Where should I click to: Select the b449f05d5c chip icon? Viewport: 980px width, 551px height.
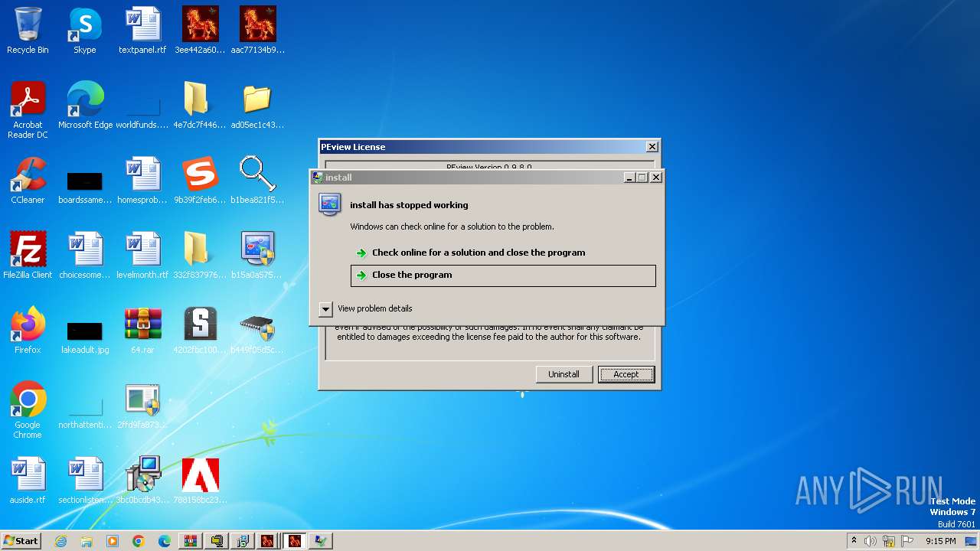[x=257, y=331]
